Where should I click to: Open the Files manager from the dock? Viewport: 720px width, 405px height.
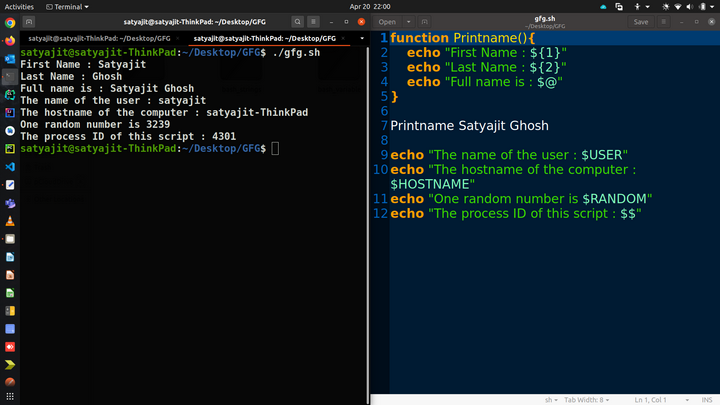coord(10,239)
